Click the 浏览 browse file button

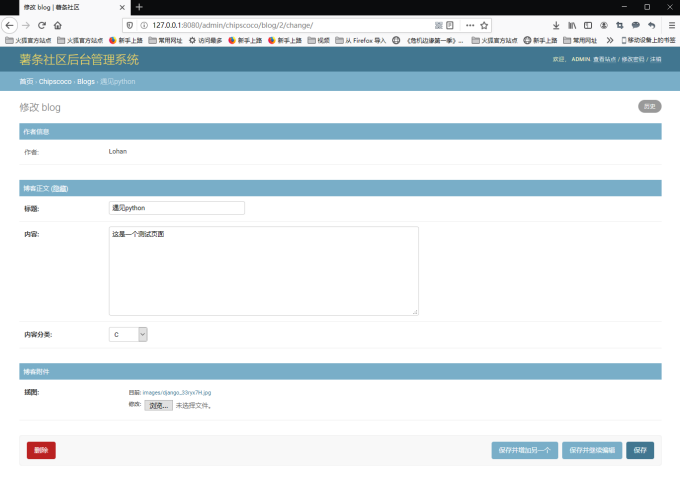pyautogui.click(x=158, y=406)
